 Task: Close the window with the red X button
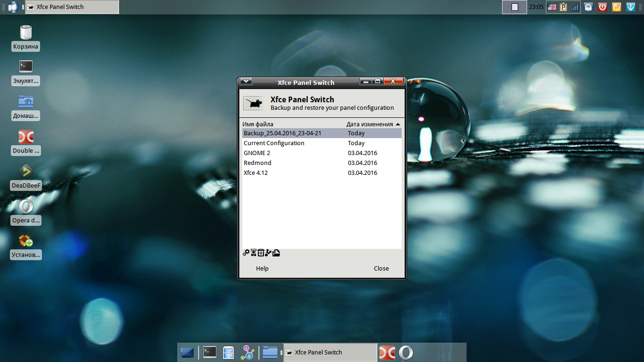click(393, 82)
